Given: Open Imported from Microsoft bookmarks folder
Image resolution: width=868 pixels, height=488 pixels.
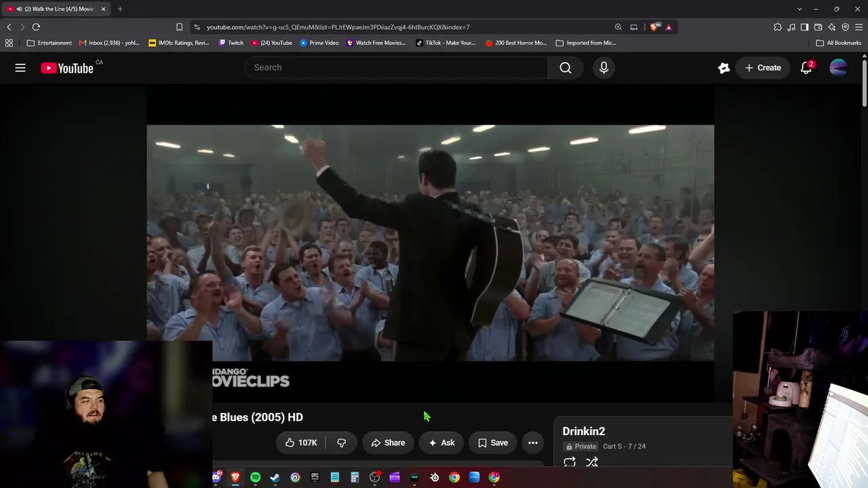Looking at the screenshot, I should (x=586, y=43).
